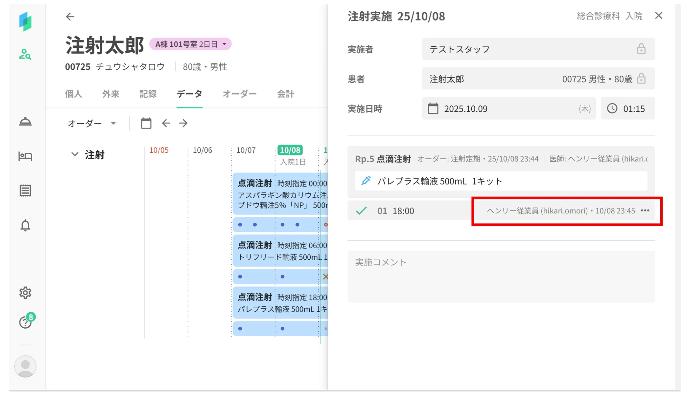Open settings gear in sidebar
This screenshot has width=693, height=406.
pos(26,293)
